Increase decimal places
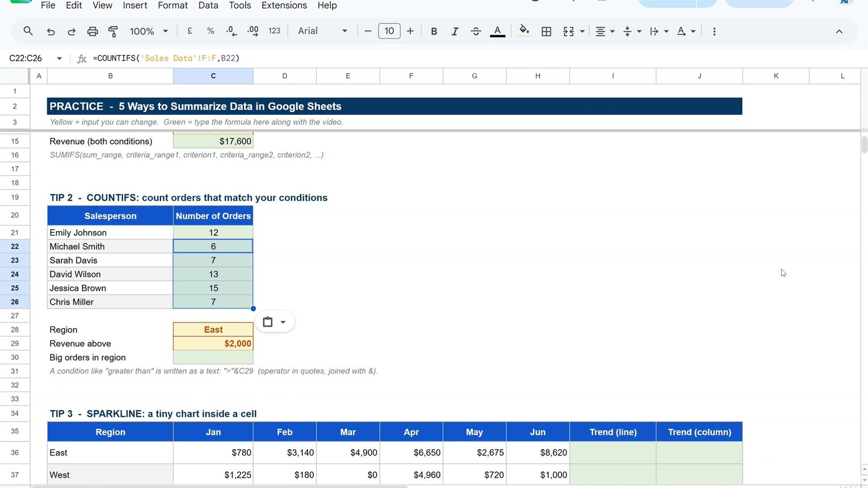Screen dimensions: 868x488 [x=253, y=31]
